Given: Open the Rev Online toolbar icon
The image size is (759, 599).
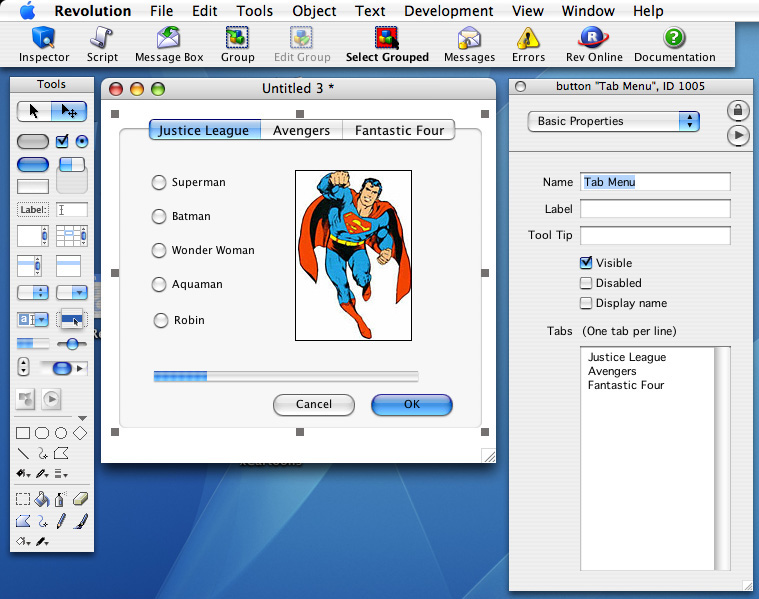Looking at the screenshot, I should coord(594,45).
